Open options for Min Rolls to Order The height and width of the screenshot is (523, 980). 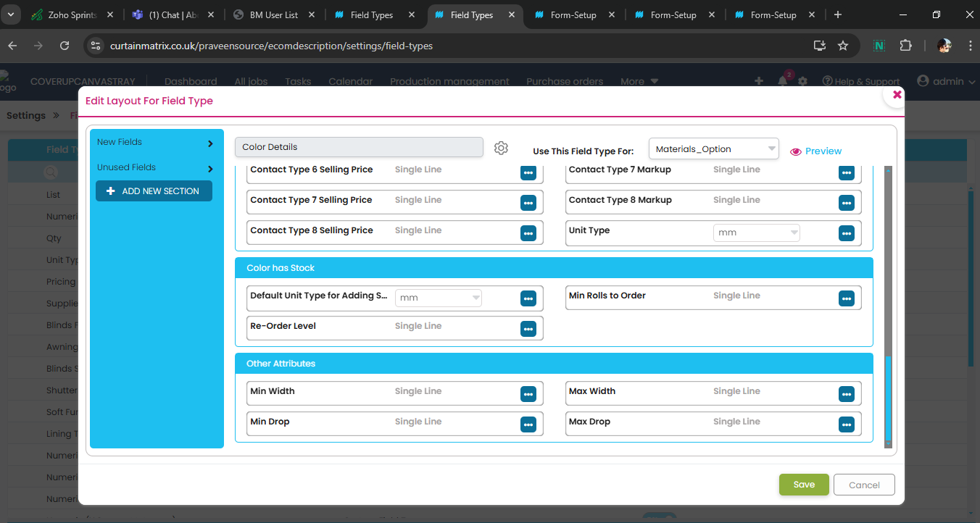(x=846, y=298)
